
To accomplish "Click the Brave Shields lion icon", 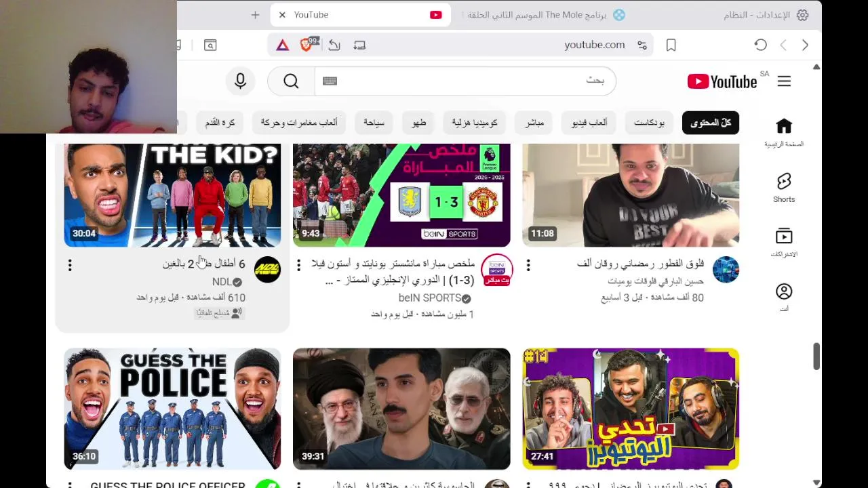I will (x=308, y=45).
